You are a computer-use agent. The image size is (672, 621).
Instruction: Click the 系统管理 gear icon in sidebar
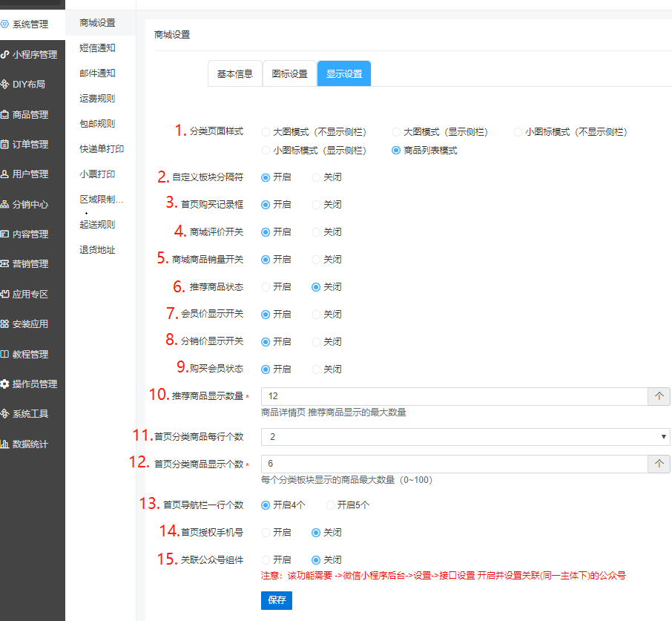click(x=5, y=24)
